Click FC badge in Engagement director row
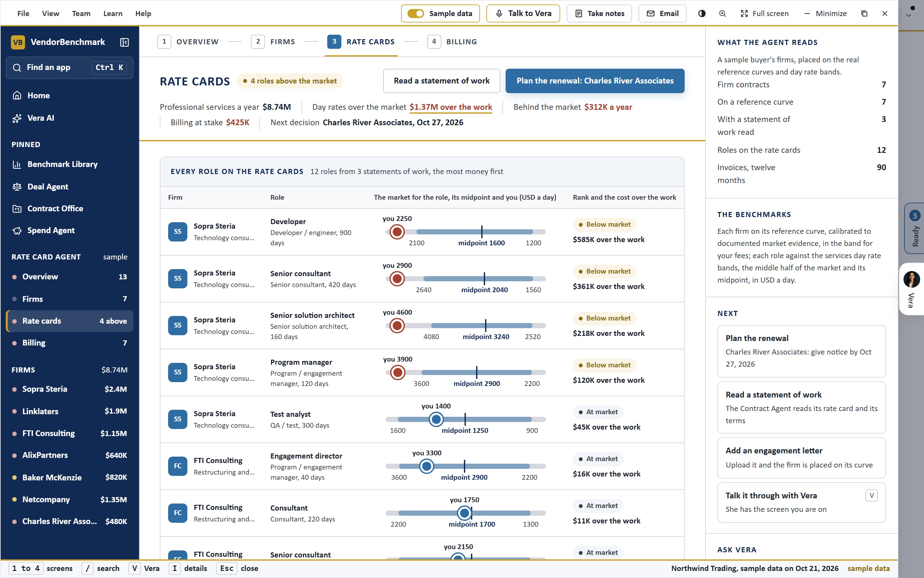 click(177, 466)
